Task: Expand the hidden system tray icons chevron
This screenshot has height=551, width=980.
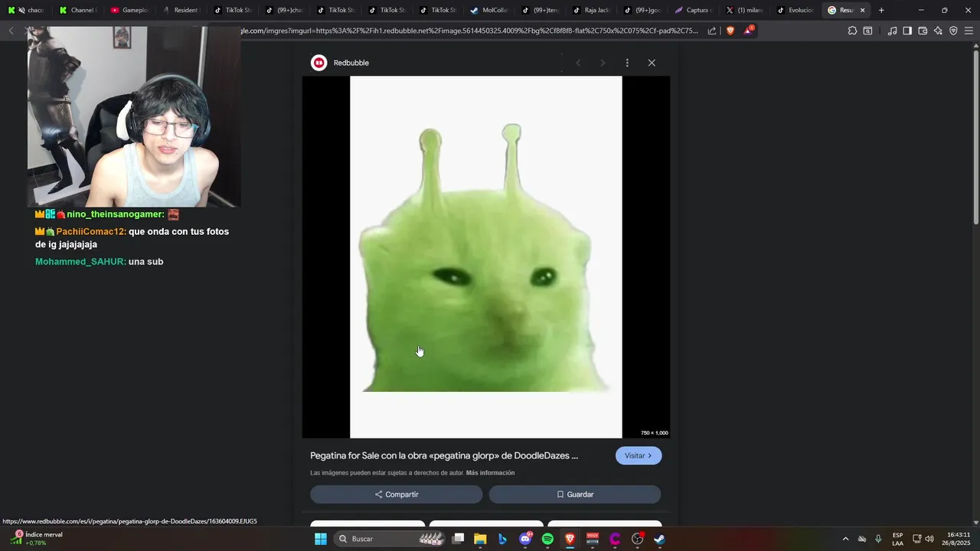Action: (845, 539)
